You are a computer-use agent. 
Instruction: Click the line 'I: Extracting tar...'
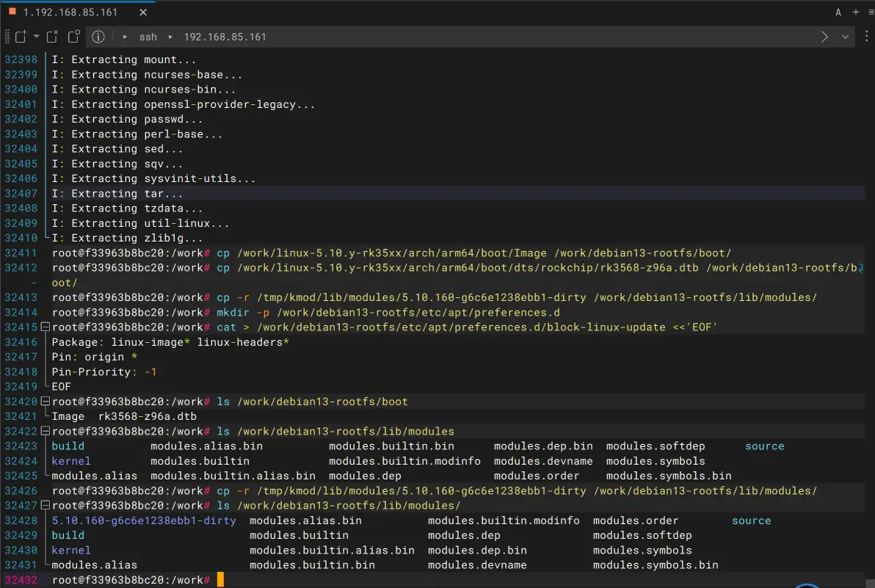117,194
